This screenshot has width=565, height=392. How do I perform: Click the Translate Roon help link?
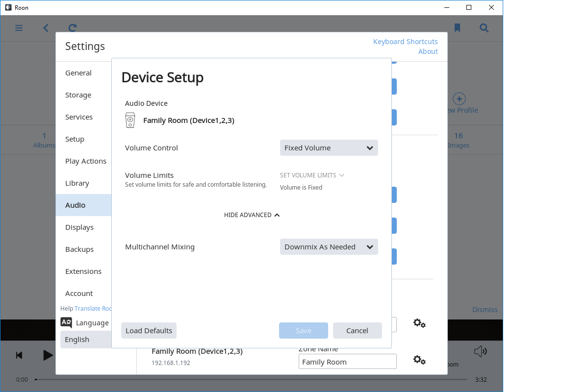tap(93, 309)
